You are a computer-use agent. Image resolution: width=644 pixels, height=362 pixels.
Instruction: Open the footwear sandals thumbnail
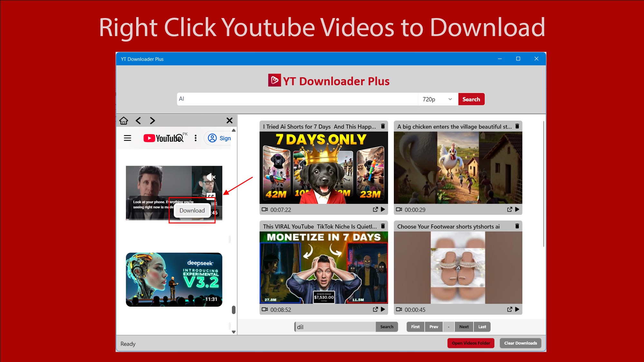pyautogui.click(x=458, y=267)
